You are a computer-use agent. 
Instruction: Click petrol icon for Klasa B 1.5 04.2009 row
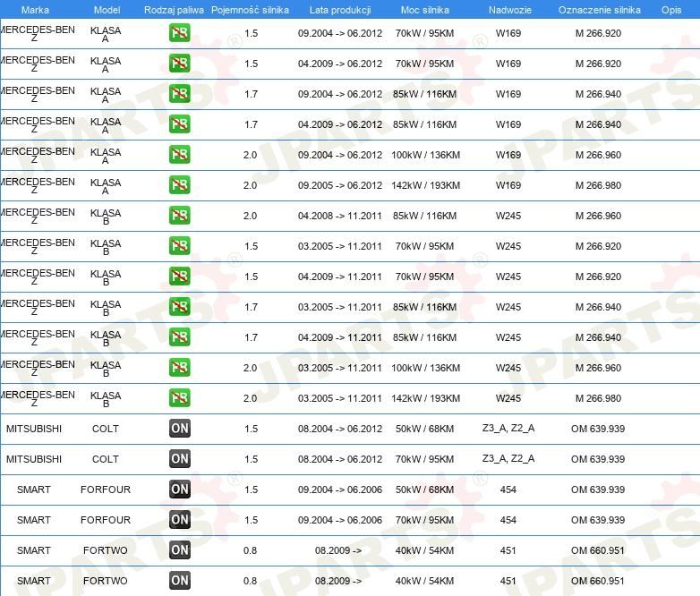(x=179, y=276)
